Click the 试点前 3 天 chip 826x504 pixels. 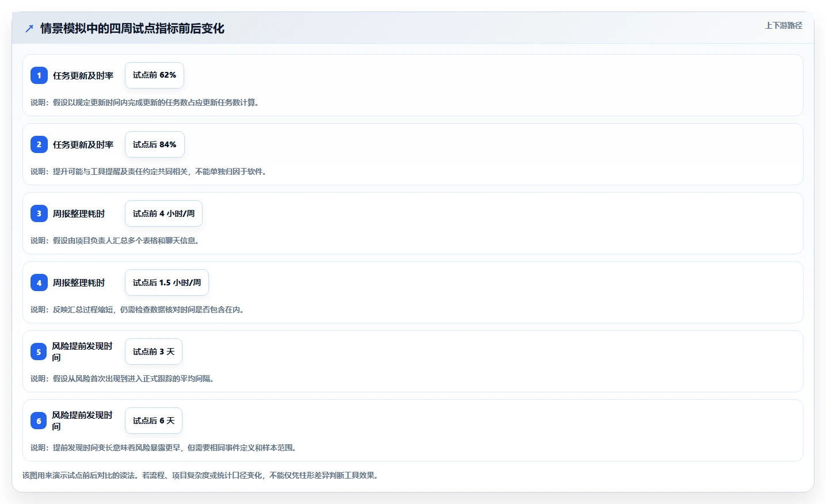154,352
